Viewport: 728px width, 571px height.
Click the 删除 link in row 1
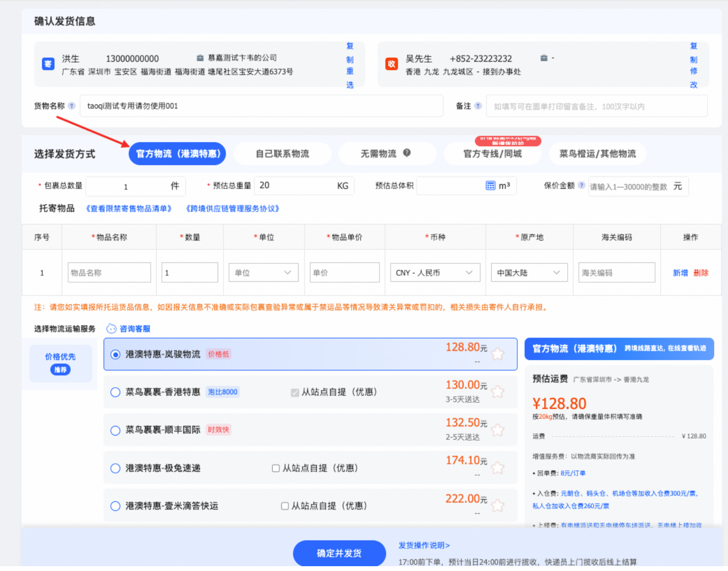click(x=701, y=273)
